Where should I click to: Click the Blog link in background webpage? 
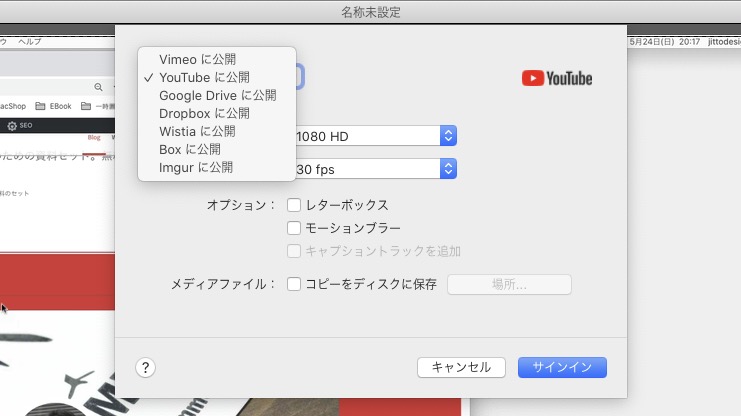[x=94, y=138]
